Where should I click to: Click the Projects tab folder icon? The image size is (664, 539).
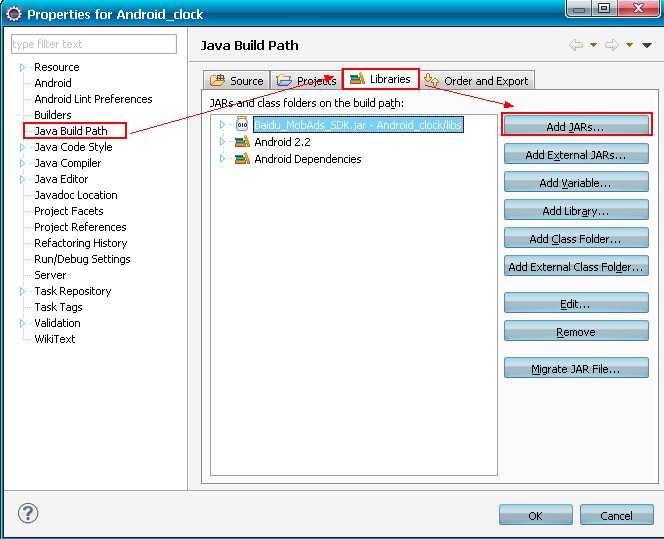pyautogui.click(x=284, y=80)
